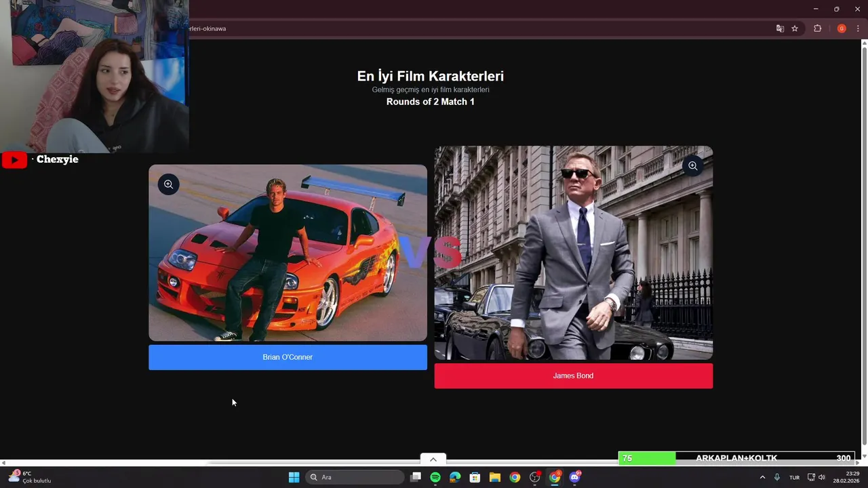Restore down the Chrome window
The width and height of the screenshot is (868, 488).
(x=836, y=9)
